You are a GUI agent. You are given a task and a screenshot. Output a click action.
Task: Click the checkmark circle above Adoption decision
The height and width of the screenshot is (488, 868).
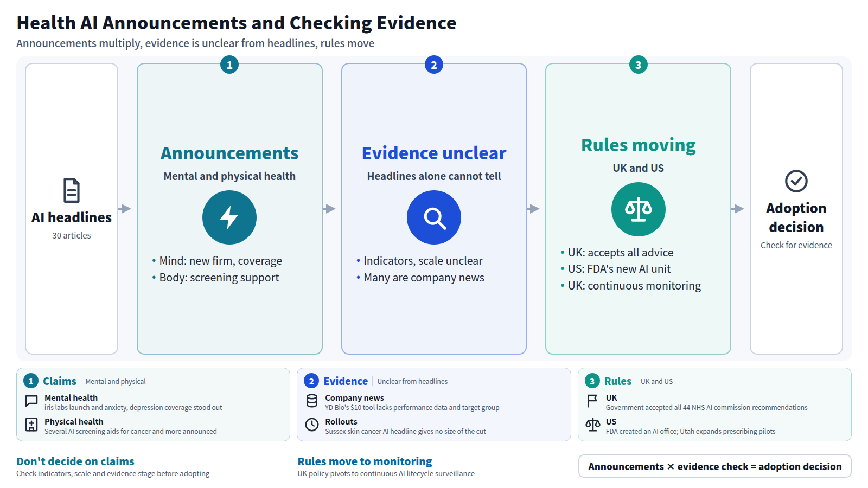796,181
